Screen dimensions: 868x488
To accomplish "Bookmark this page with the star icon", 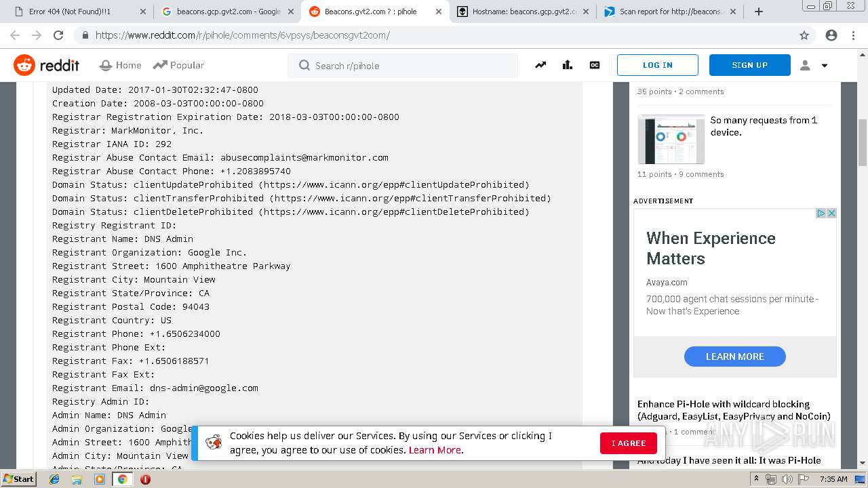I will tap(804, 35).
